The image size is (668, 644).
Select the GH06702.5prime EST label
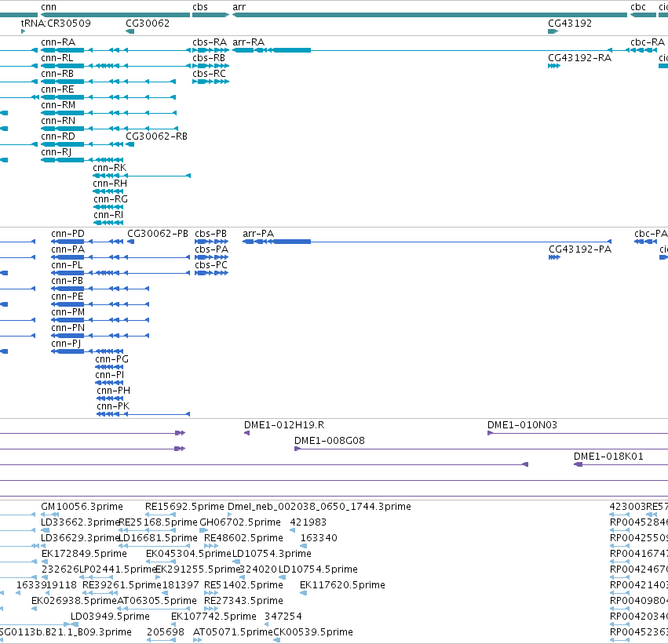(x=240, y=522)
